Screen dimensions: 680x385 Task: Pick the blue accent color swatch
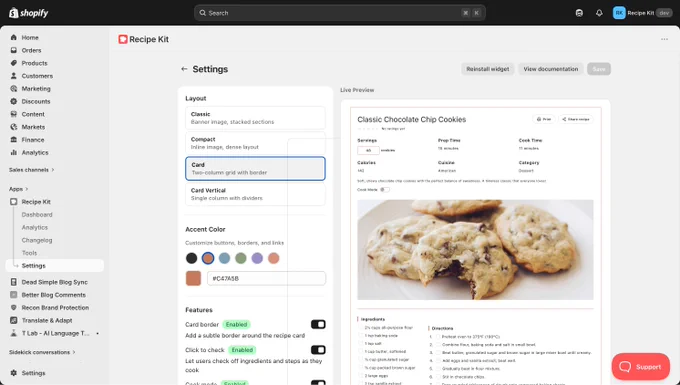pos(224,258)
